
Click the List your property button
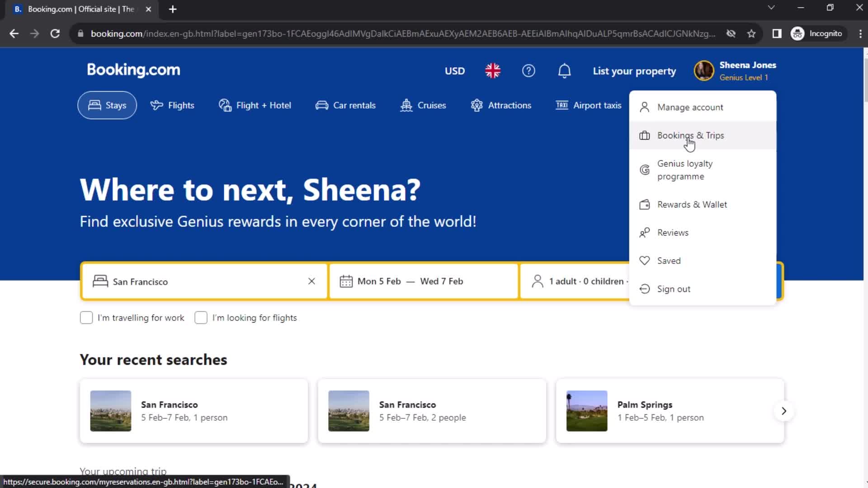(x=634, y=71)
